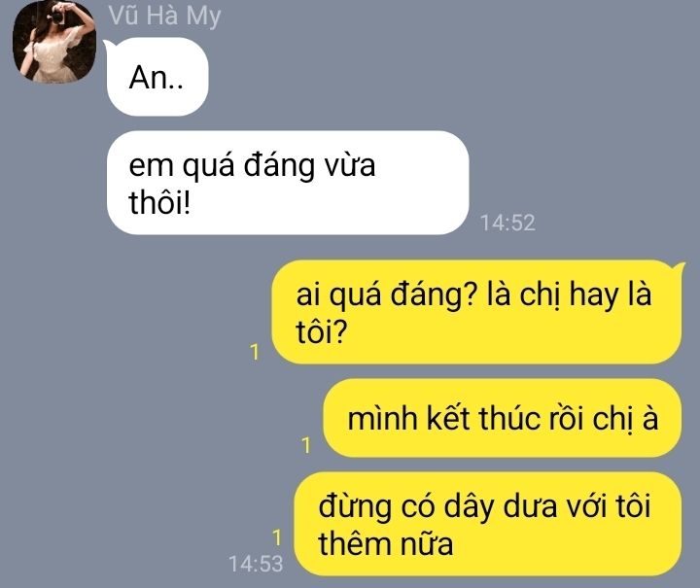Screen dimensions: 700x588
Task: Select the "An.." message bubble
Action: 157,77
